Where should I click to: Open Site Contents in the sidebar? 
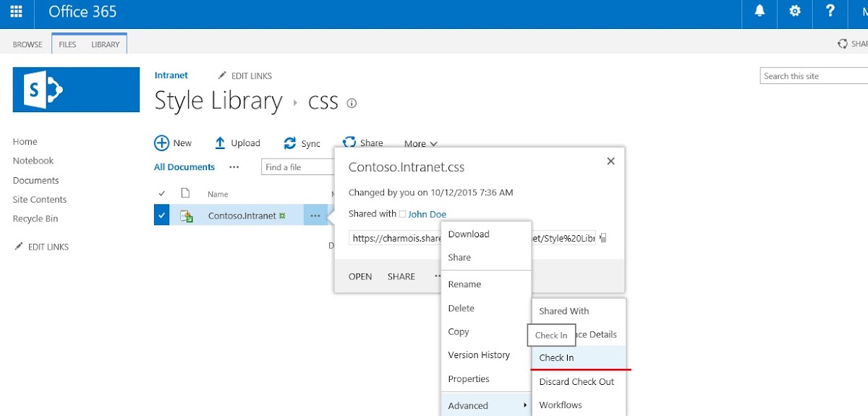[40, 200]
